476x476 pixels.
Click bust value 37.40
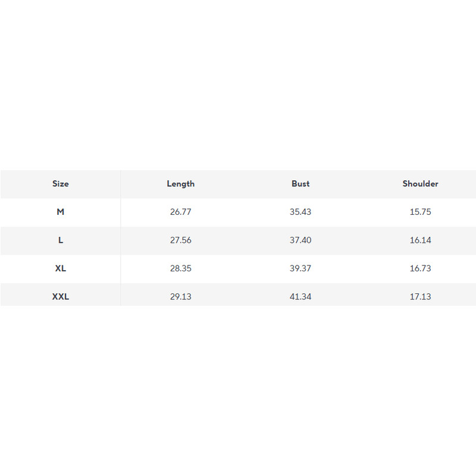[300, 240]
